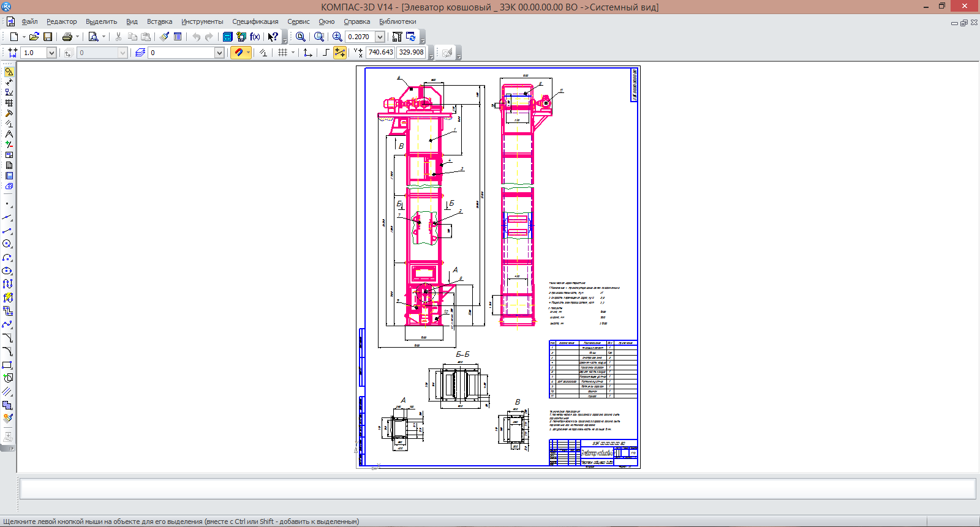Select the Bezier spline curve tool
The height and width of the screenshot is (527, 980).
[x=7, y=324]
